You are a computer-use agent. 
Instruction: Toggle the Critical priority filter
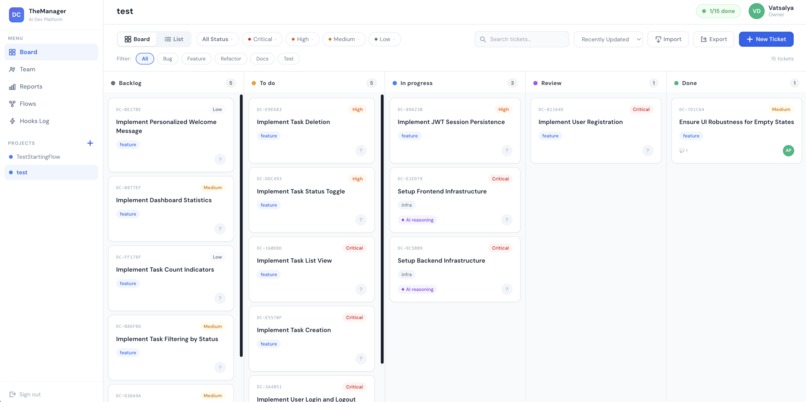(262, 39)
